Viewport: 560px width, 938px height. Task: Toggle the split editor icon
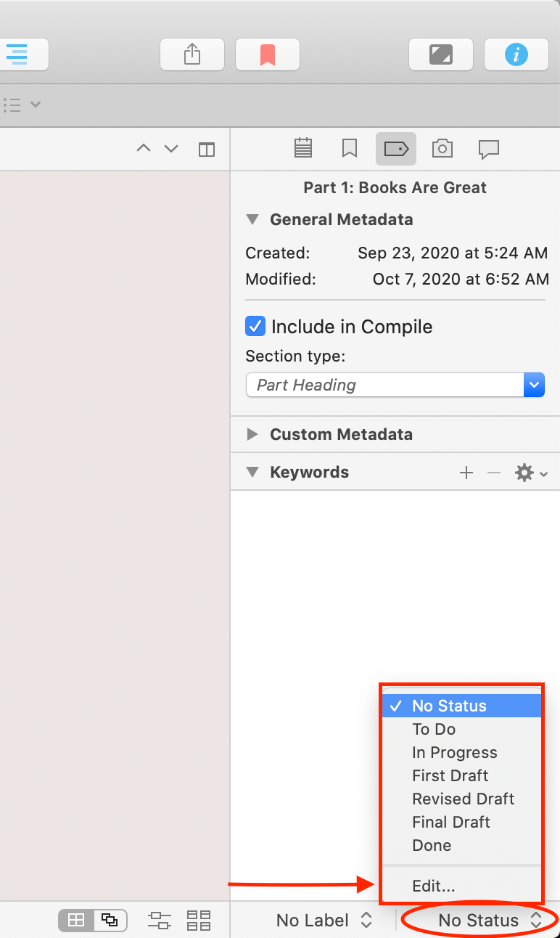coord(207,150)
